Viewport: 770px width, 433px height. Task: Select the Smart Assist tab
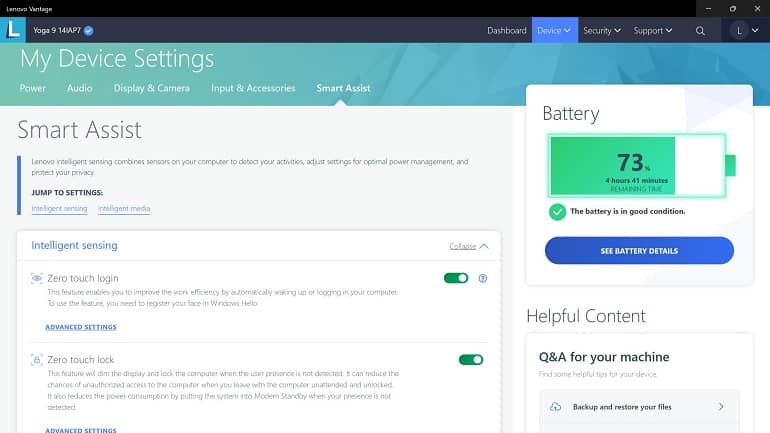coord(343,88)
